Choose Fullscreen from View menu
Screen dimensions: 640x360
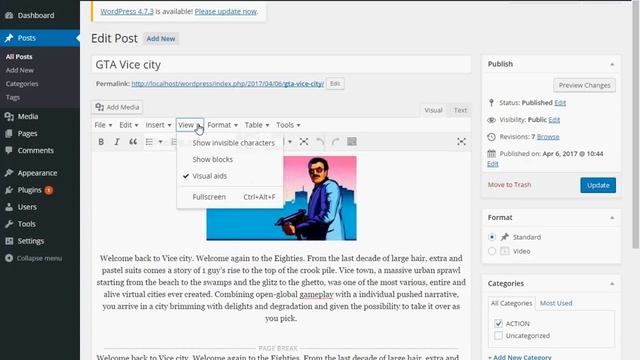pyautogui.click(x=230, y=197)
